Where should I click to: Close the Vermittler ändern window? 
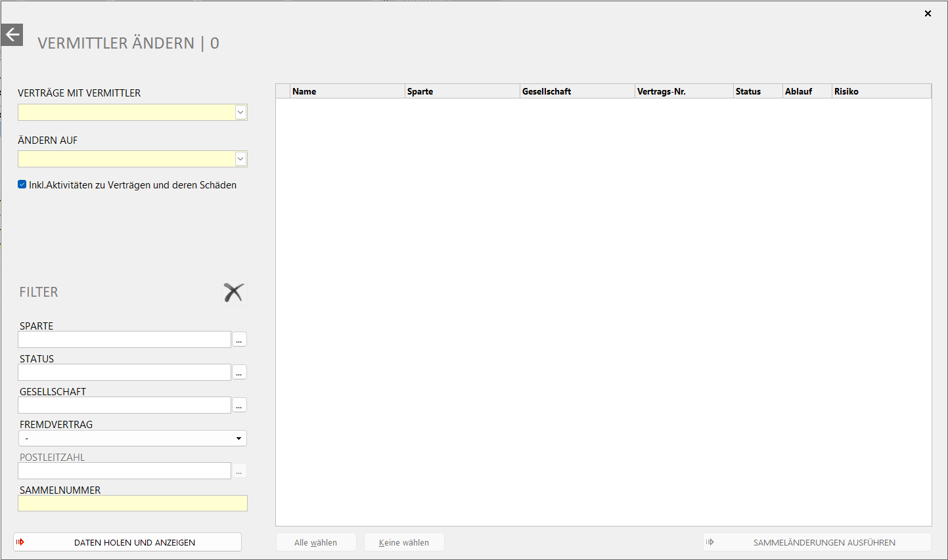tap(928, 13)
